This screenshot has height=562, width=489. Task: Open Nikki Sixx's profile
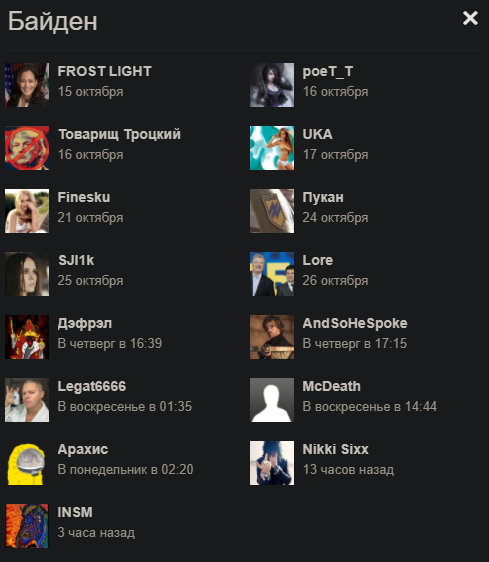(336, 449)
